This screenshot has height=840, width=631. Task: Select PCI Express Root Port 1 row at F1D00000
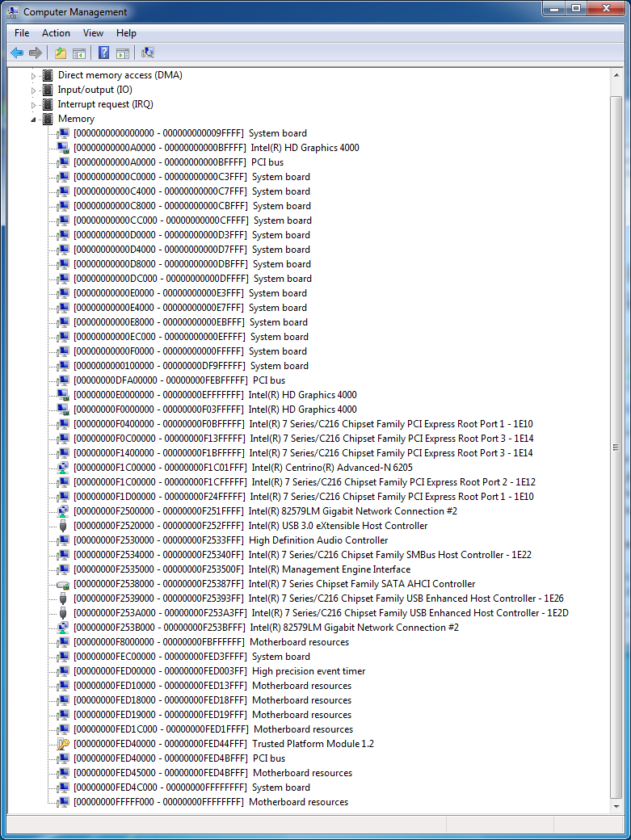pos(304,496)
